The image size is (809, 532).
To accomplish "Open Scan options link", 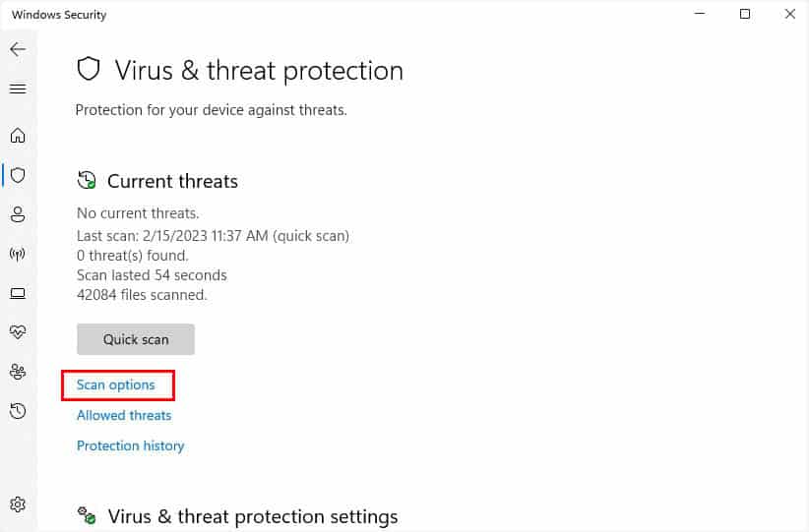I will 115,385.
